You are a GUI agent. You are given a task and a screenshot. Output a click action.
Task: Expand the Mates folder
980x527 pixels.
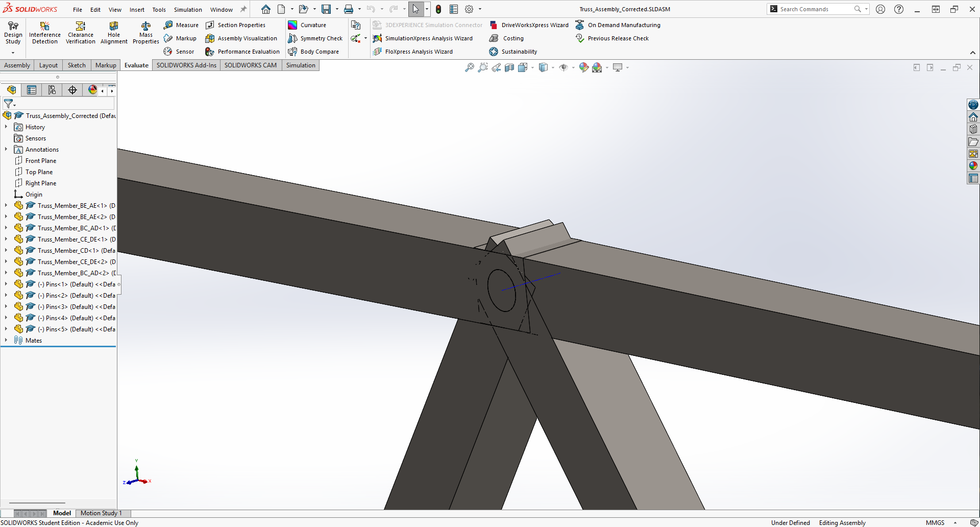6,341
